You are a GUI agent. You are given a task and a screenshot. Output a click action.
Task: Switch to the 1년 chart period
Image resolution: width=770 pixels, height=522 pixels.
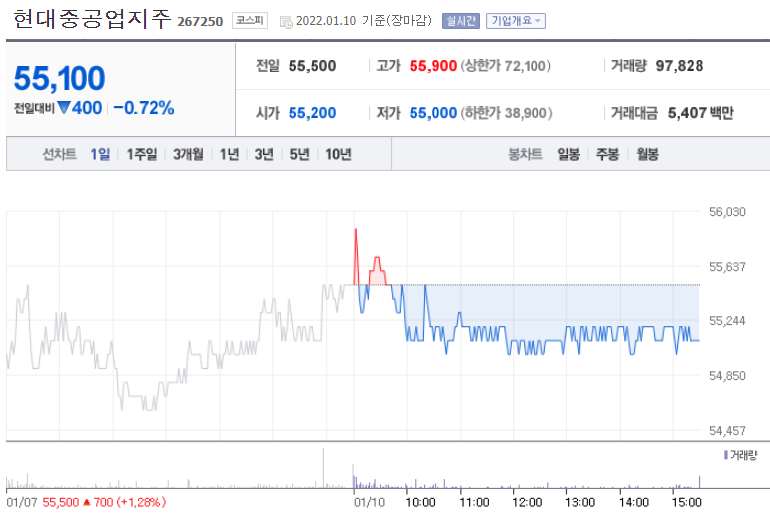tap(229, 154)
